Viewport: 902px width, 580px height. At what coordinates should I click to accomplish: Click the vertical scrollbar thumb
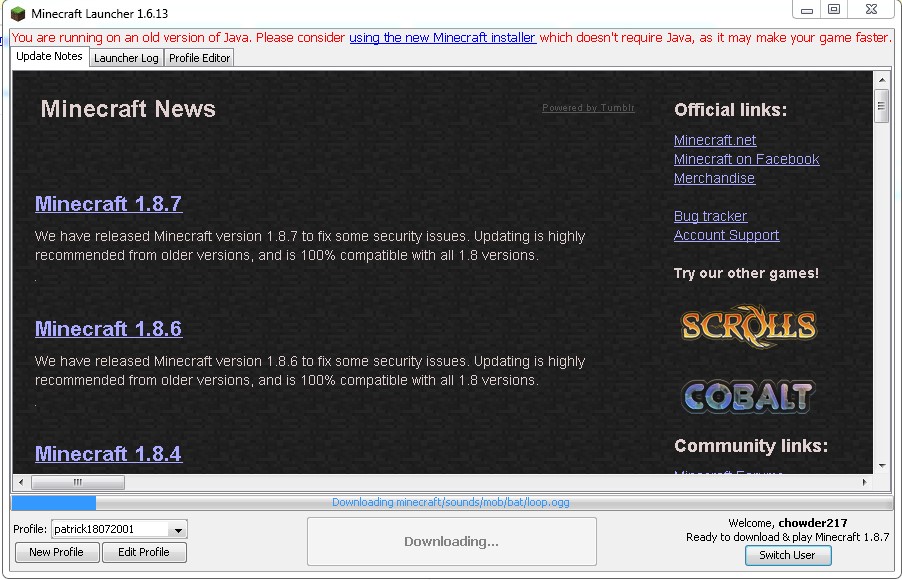tap(881, 105)
